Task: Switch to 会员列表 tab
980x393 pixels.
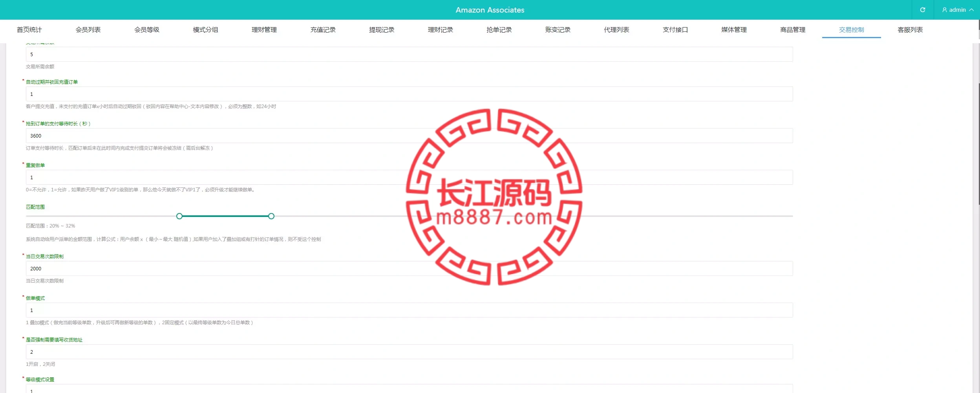Action: [88, 30]
